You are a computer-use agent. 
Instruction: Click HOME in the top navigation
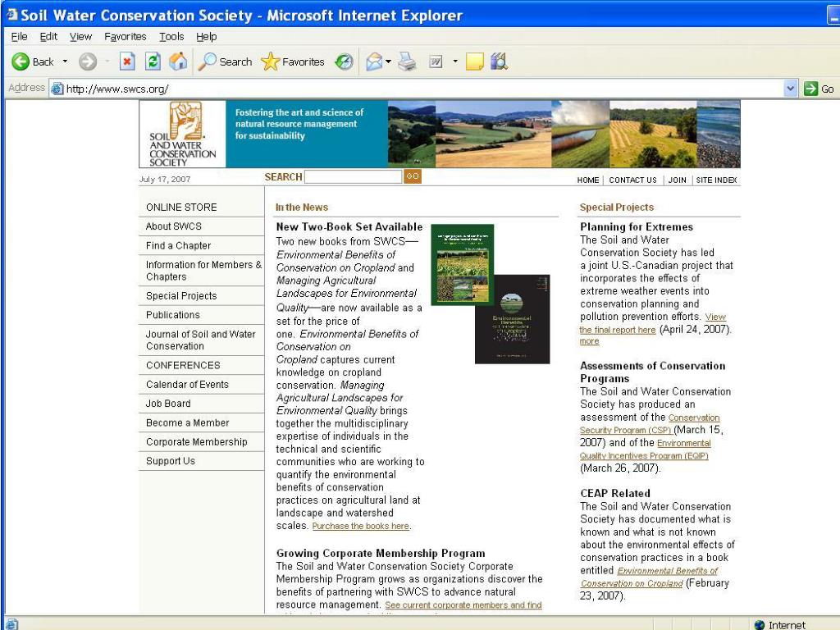pos(587,180)
